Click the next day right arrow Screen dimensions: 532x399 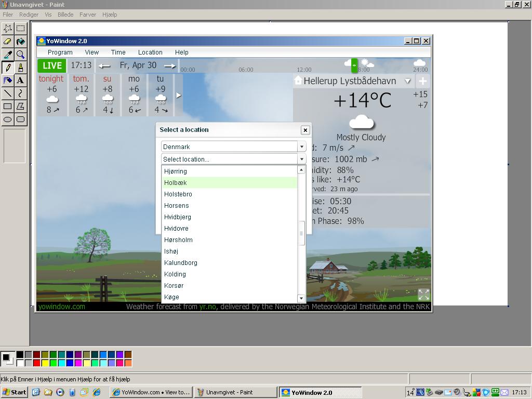tap(170, 66)
